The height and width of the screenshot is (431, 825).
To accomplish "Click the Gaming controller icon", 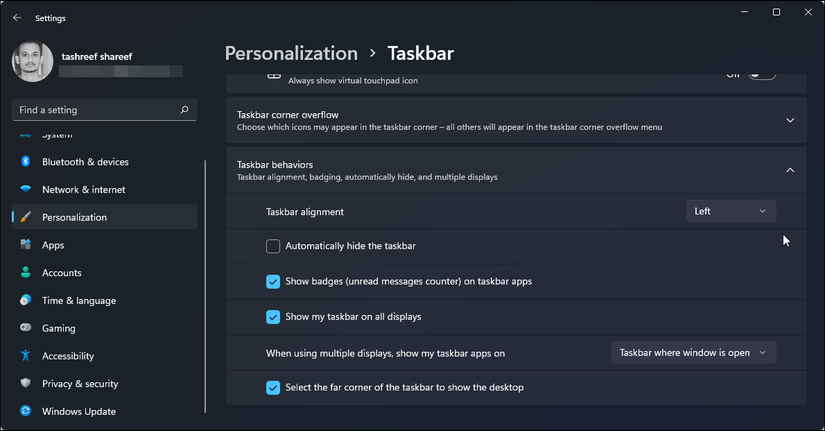I will point(25,328).
